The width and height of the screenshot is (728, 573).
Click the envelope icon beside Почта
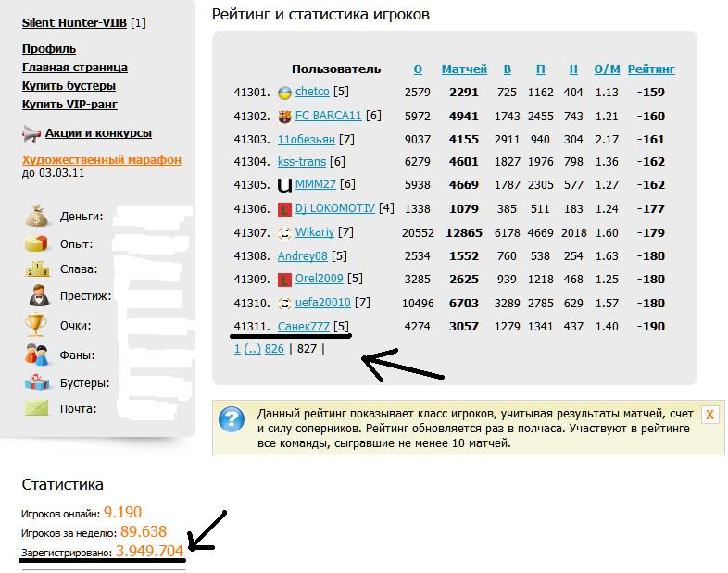coord(36,407)
